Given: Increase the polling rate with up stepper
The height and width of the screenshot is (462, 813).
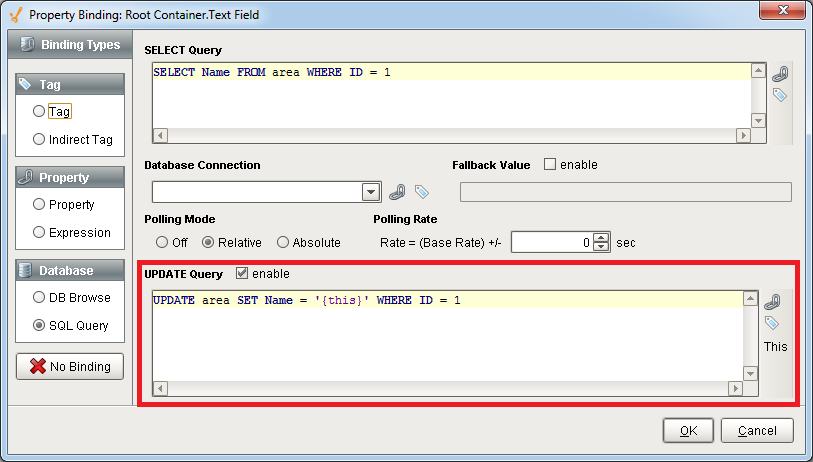Looking at the screenshot, I should tap(601, 237).
